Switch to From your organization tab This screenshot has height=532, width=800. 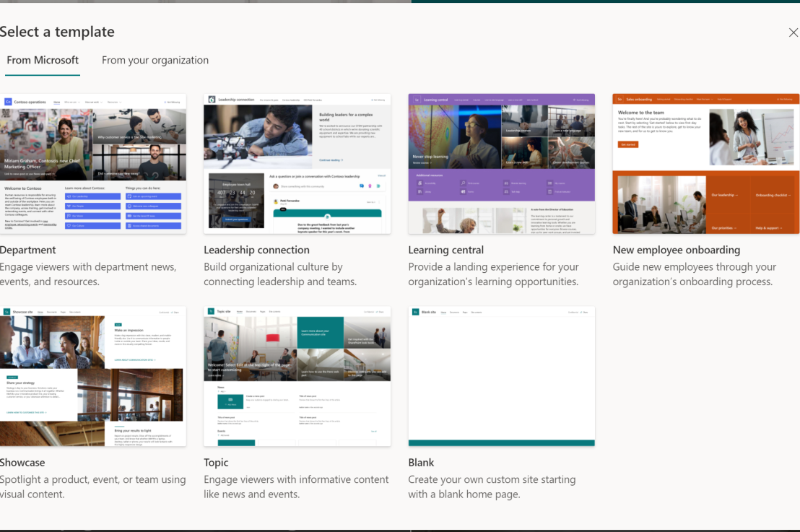tap(155, 60)
